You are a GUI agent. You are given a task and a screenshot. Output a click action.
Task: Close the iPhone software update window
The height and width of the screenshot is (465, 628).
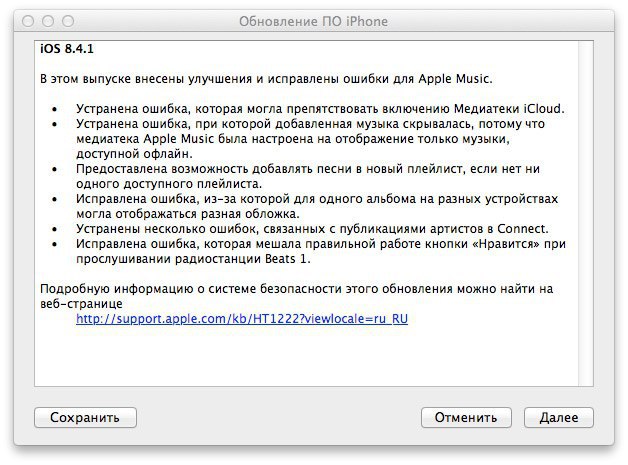pos(28,20)
